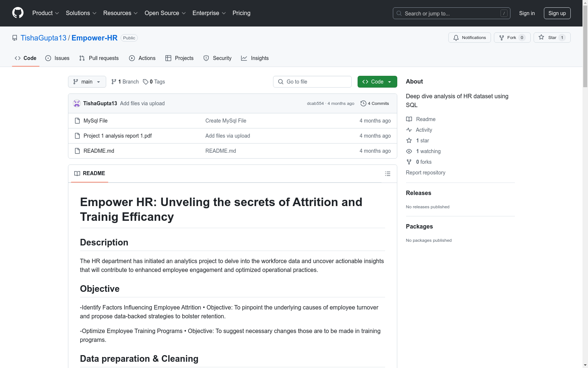Click the Sign in link
This screenshot has width=588, height=368.
(x=527, y=13)
